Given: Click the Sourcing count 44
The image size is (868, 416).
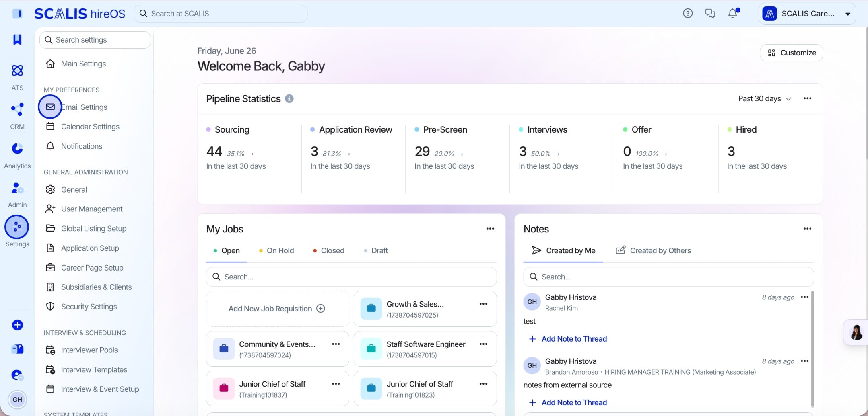Looking at the screenshot, I should click(214, 152).
